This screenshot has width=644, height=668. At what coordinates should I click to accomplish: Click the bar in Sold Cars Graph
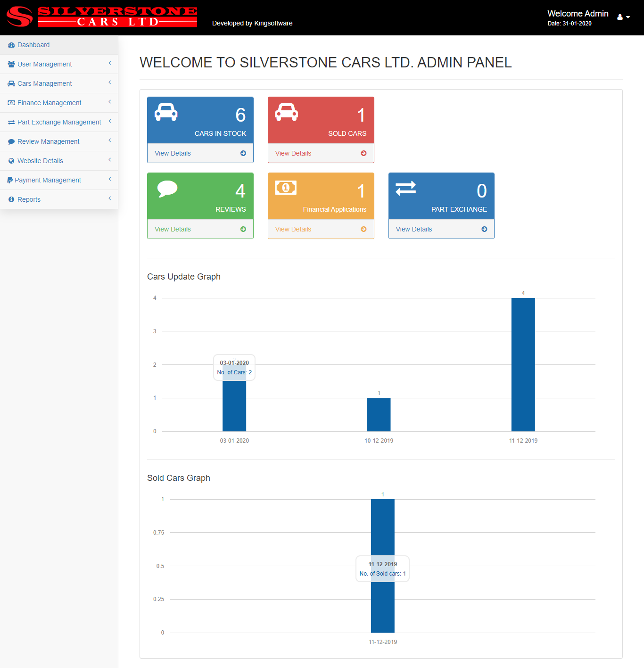(x=382, y=528)
